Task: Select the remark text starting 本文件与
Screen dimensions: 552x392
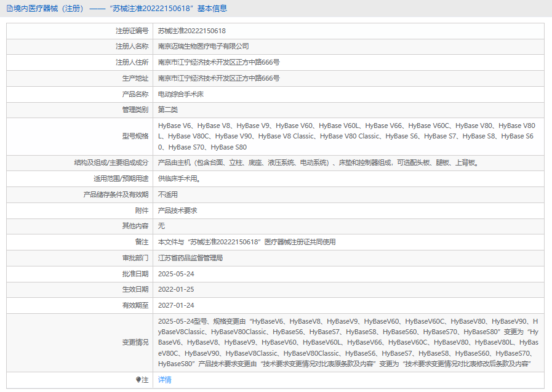Action: (247, 242)
